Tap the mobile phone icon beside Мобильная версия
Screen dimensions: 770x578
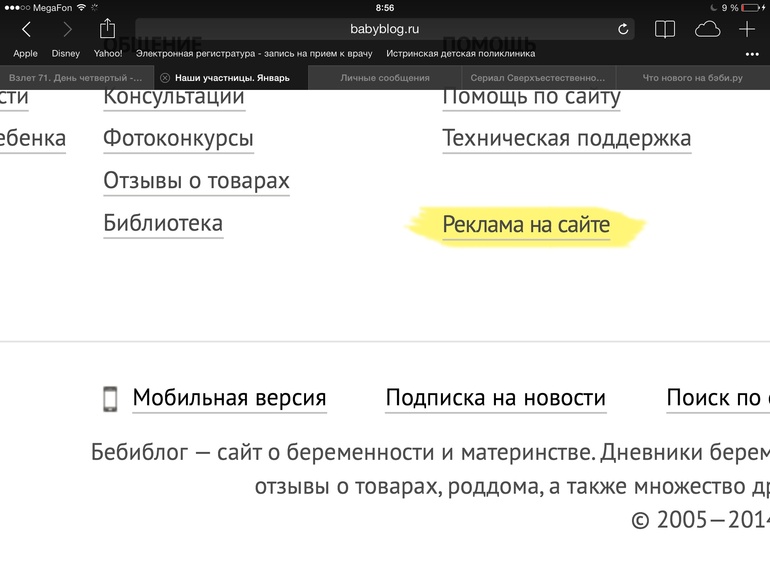point(110,399)
